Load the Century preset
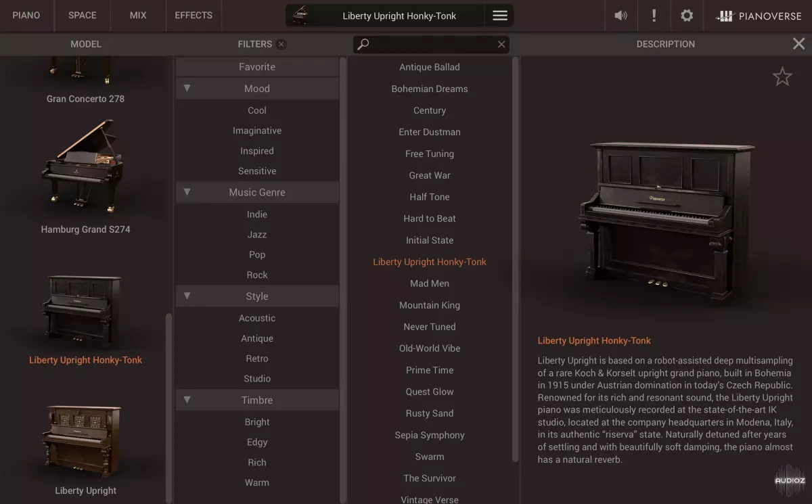 430,110
